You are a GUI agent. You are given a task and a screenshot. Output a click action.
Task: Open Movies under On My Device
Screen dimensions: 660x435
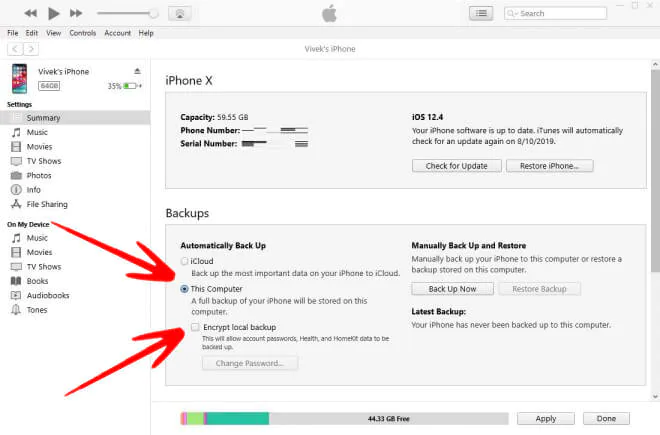(x=40, y=252)
